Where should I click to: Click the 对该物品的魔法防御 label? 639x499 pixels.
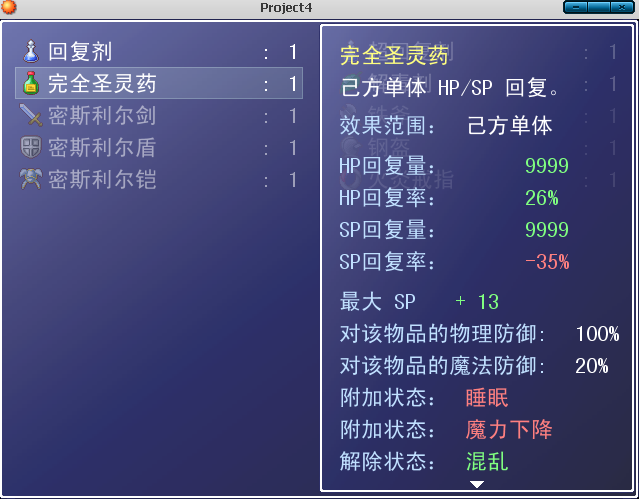(x=442, y=366)
